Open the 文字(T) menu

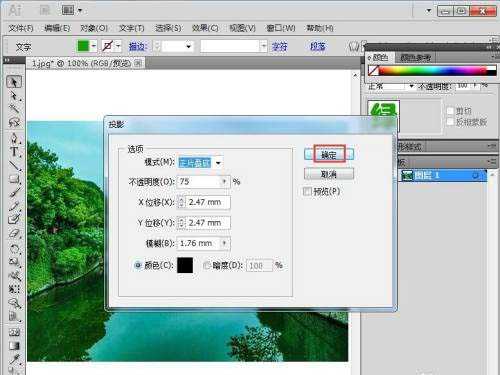point(132,28)
